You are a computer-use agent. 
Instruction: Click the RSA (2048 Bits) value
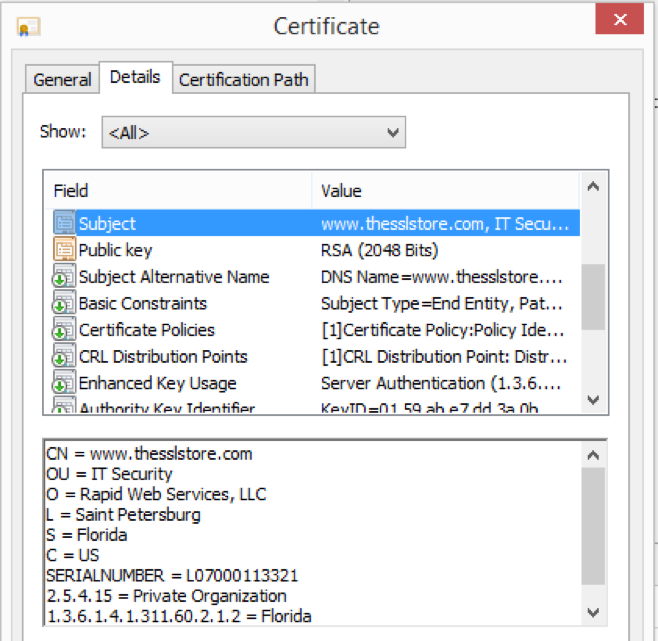coord(379,250)
